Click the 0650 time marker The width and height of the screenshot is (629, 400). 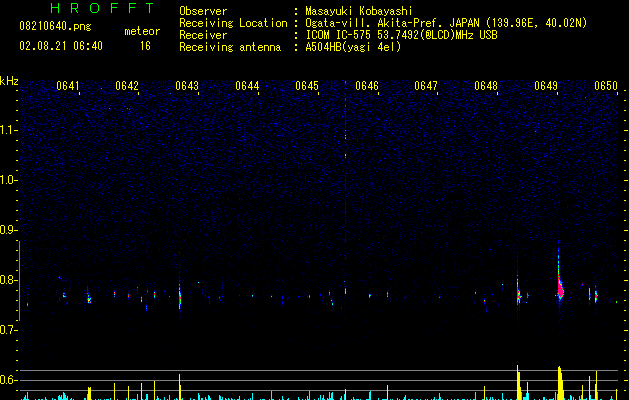[x=606, y=86]
